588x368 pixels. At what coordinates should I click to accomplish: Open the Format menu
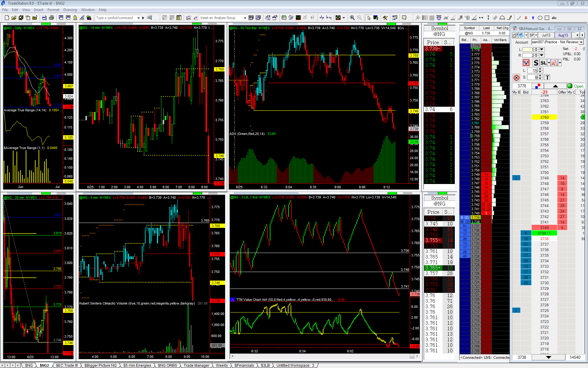click(53, 10)
